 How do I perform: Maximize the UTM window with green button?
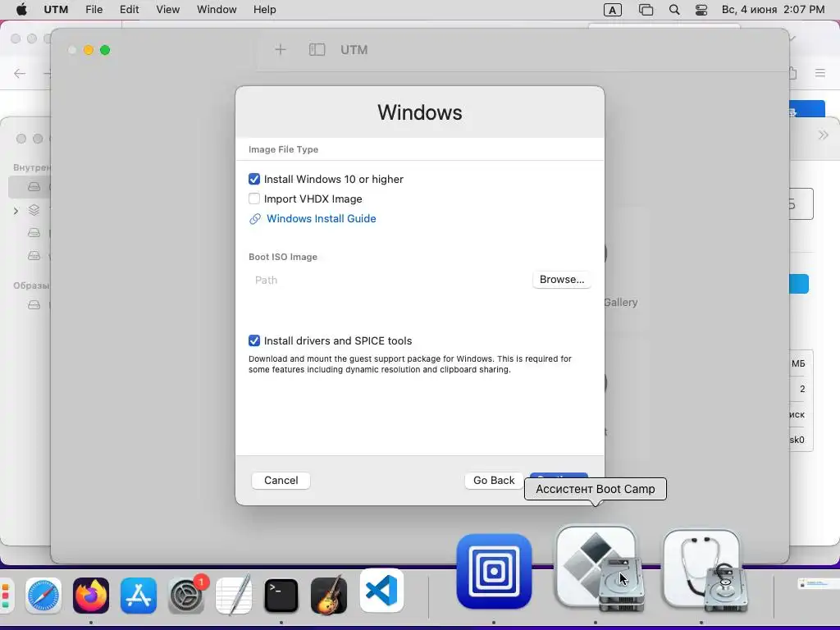coord(105,50)
